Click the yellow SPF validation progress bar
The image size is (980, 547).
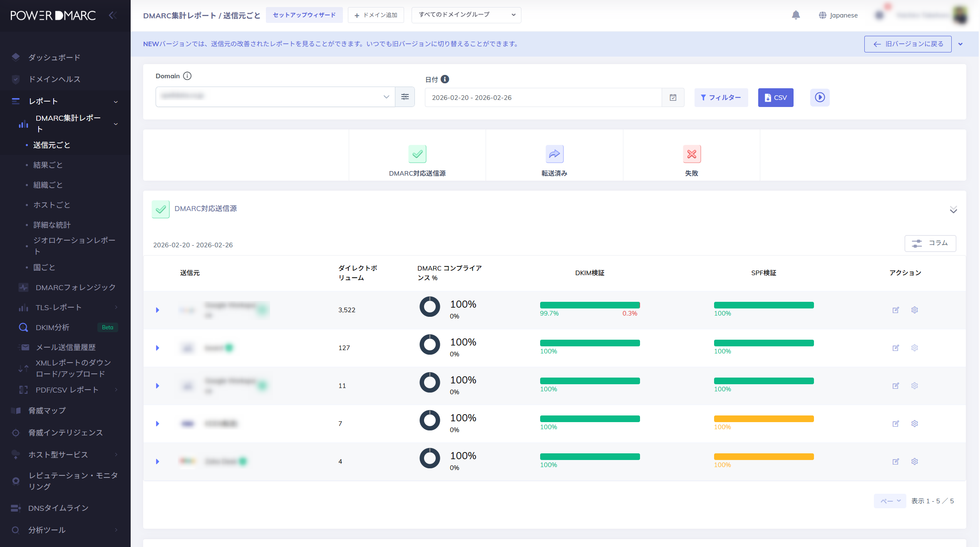pos(764,419)
